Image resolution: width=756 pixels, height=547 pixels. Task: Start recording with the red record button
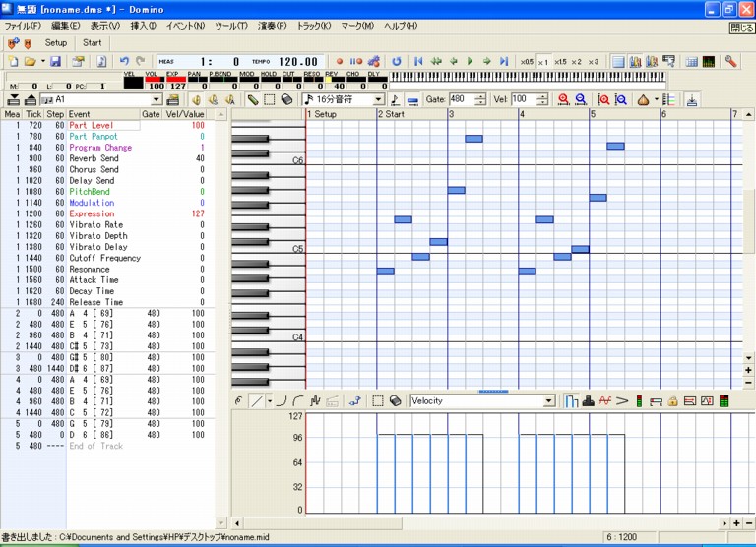click(x=340, y=62)
